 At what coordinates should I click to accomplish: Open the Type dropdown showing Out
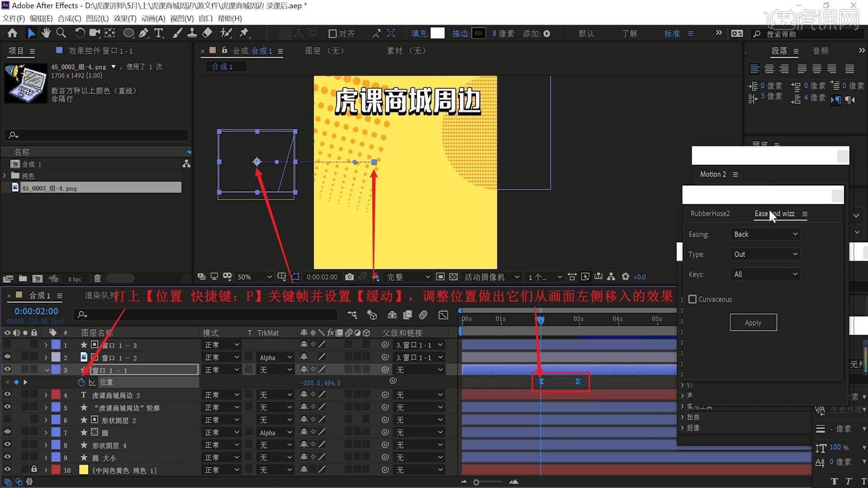(x=765, y=254)
